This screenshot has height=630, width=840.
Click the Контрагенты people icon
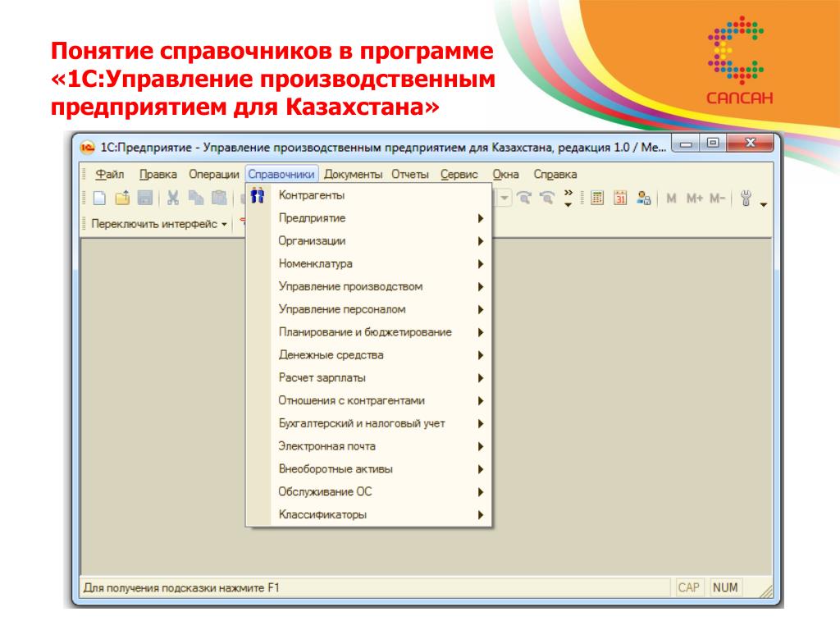click(x=258, y=195)
